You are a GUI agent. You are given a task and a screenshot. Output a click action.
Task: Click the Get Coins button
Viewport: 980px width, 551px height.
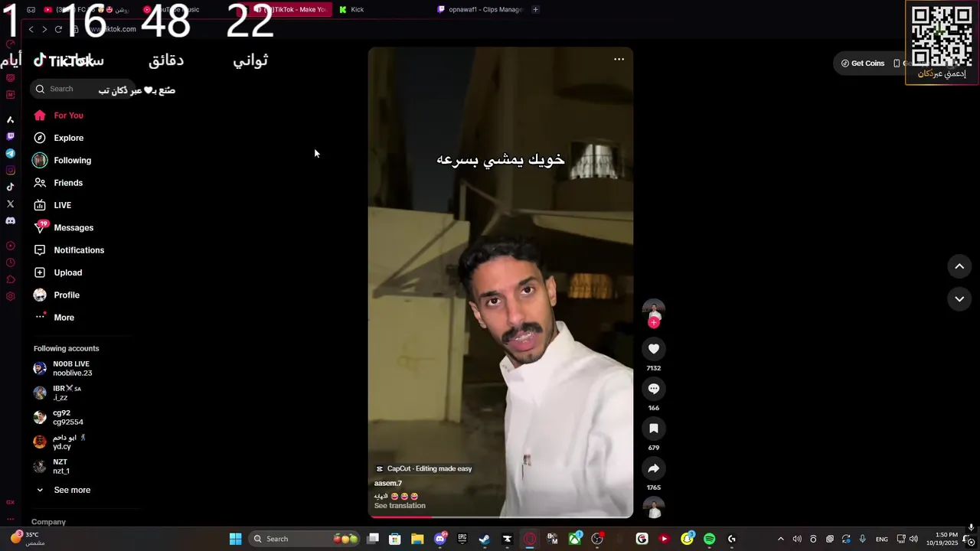[x=863, y=64]
